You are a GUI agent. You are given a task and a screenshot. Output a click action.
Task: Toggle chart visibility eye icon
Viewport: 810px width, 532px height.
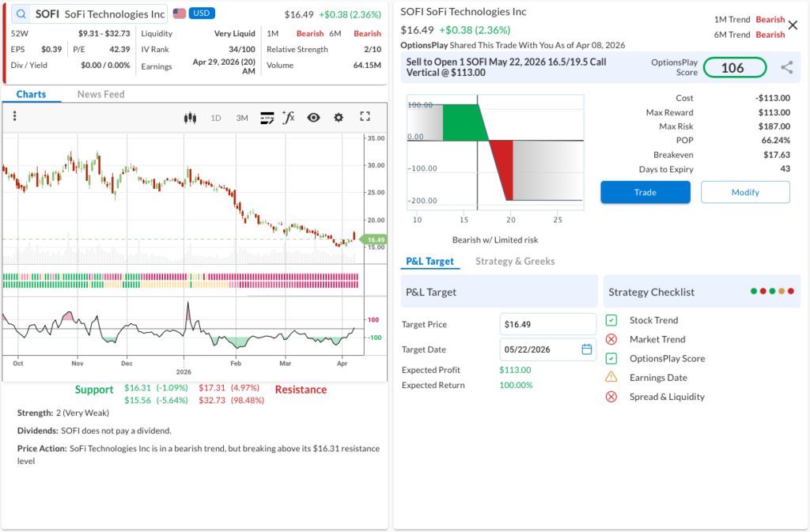coord(313,118)
